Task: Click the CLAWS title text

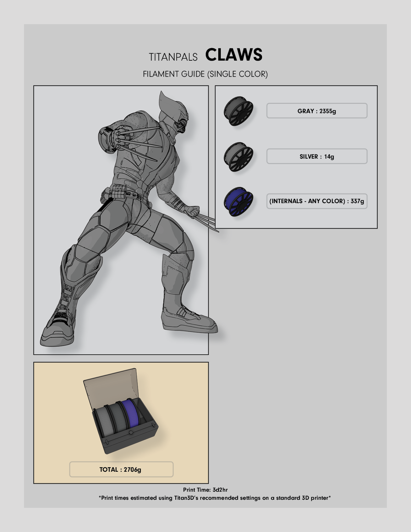Action: pos(234,55)
